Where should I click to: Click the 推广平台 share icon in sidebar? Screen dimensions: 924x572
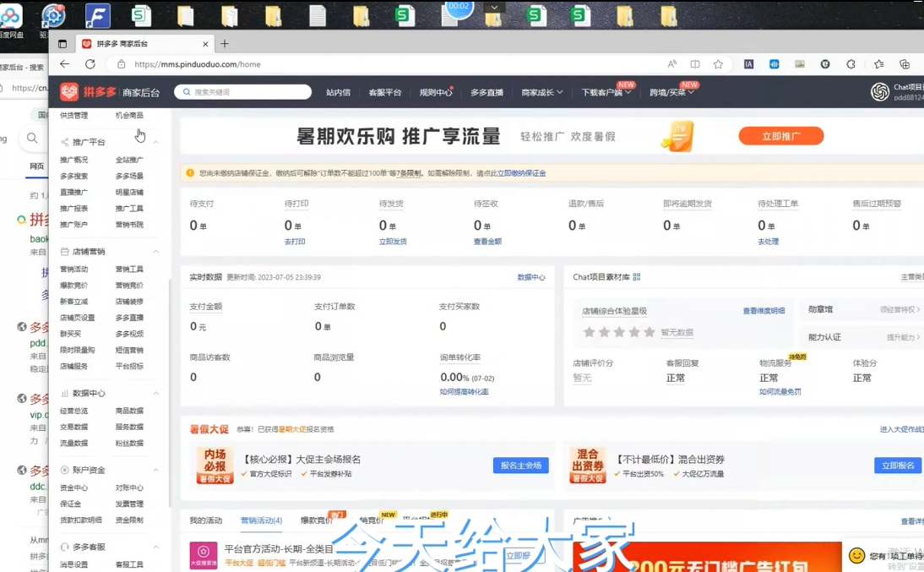point(65,142)
